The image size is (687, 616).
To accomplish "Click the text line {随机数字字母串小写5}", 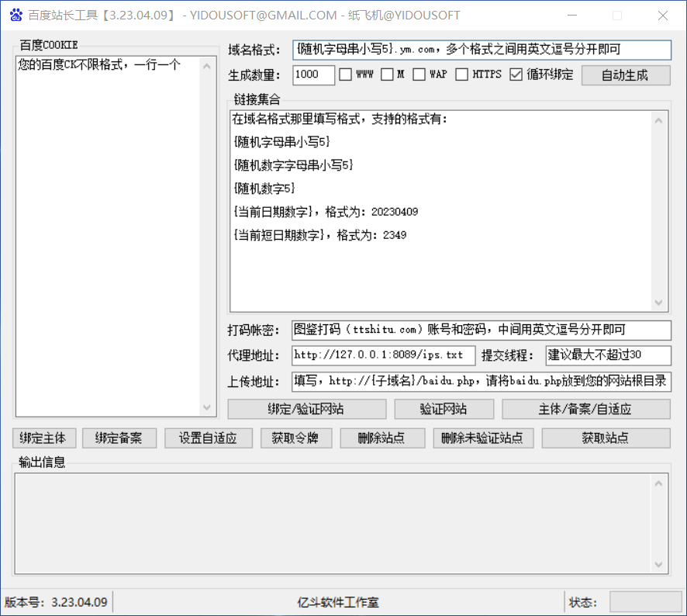I will coord(293,164).
